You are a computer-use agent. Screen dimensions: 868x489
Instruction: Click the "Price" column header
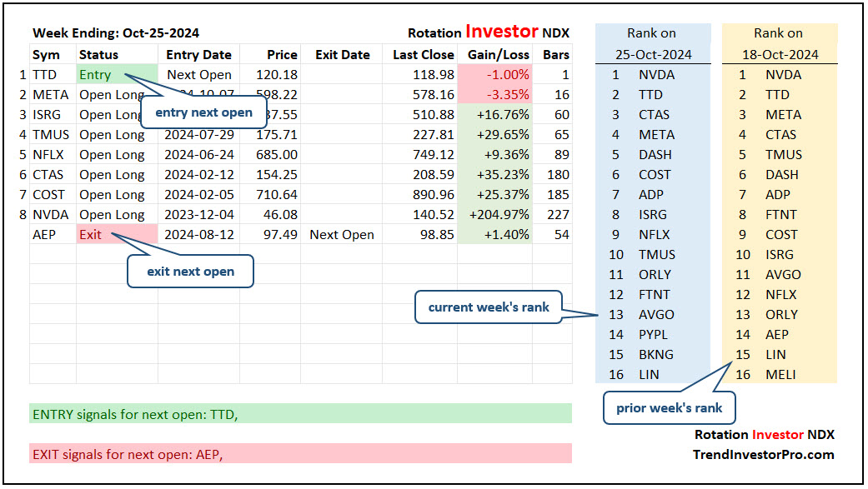(283, 55)
